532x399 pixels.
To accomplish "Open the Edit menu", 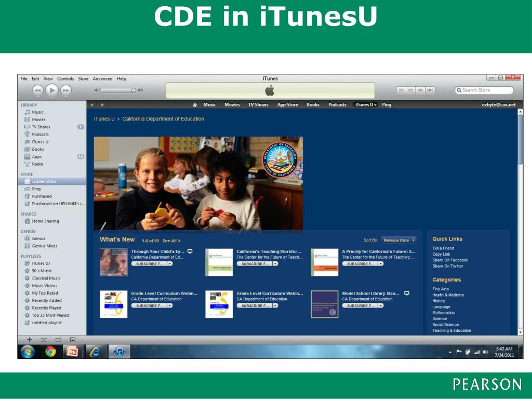I will 35,79.
